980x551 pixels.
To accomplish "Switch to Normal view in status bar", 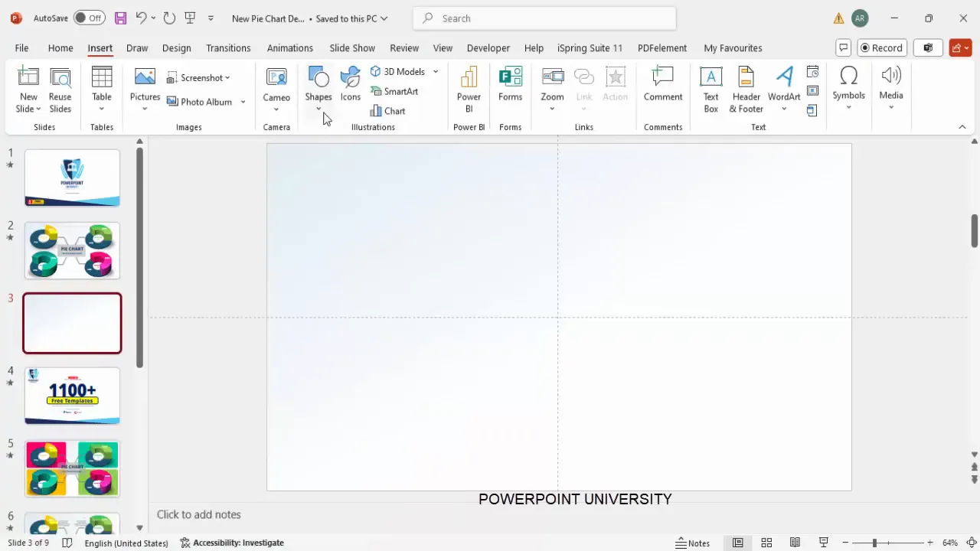I will coord(737,543).
